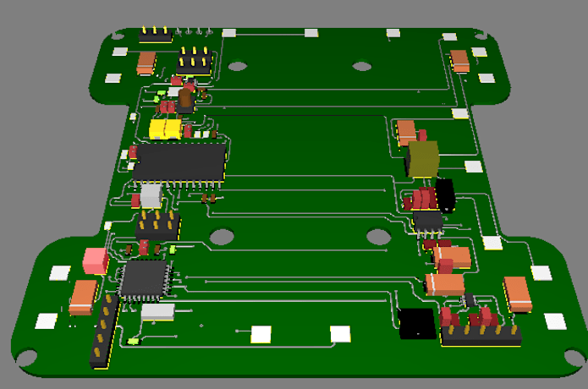Click the pink square component on the board

pyautogui.click(x=95, y=260)
